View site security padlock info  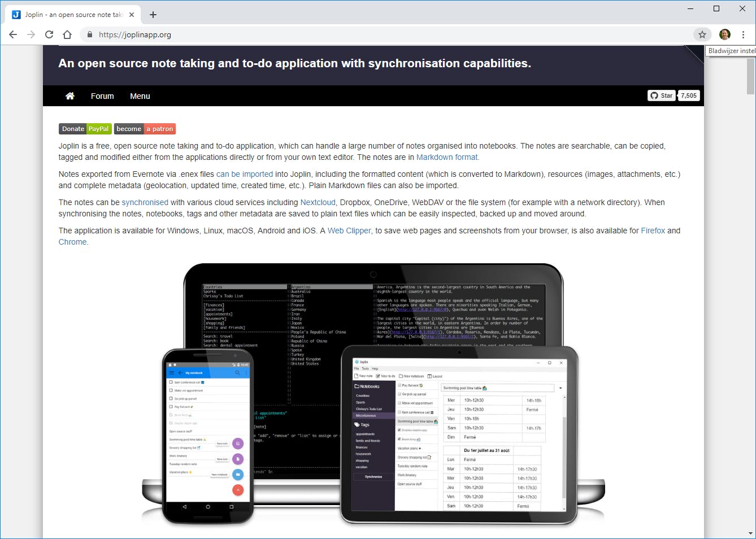(89, 34)
